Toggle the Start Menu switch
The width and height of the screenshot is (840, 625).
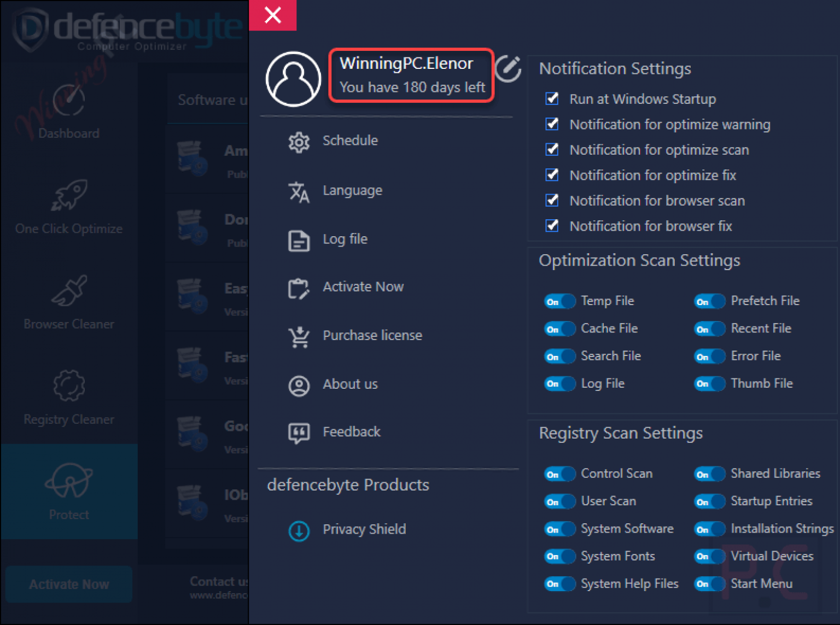tap(709, 584)
